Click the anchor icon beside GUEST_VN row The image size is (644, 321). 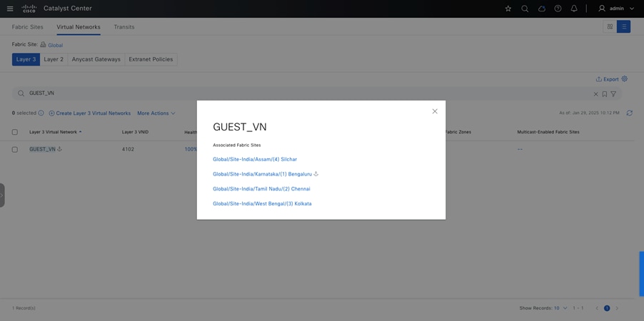click(x=59, y=149)
